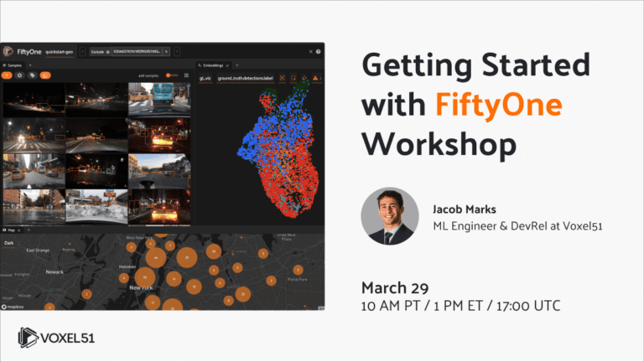The image size is (644, 362).
Task: Click the large cluster bubble above New York label
Action: click(x=145, y=277)
